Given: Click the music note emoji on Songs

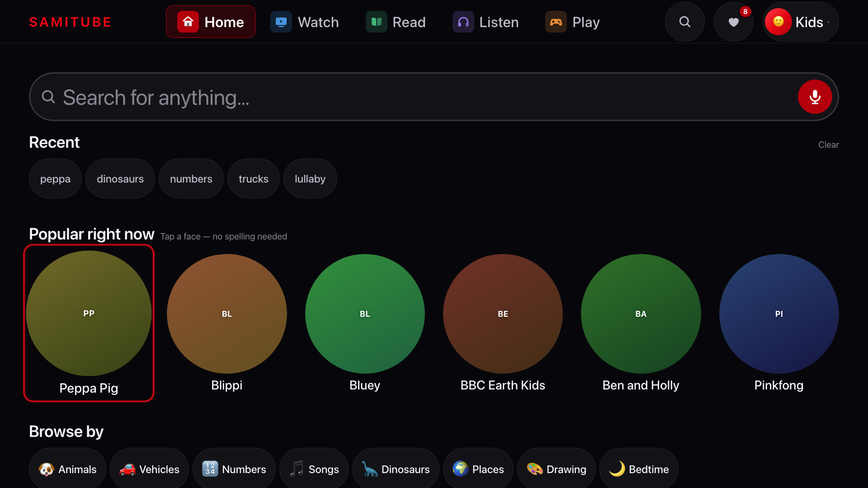Looking at the screenshot, I should 297,469.
